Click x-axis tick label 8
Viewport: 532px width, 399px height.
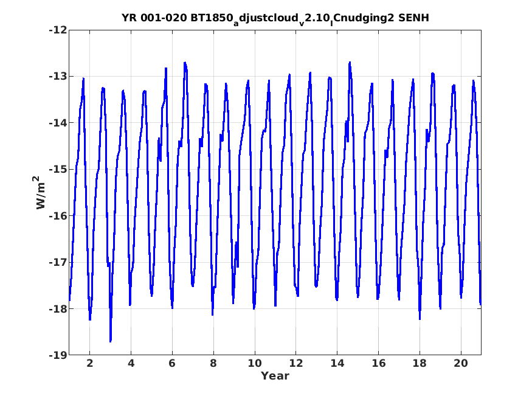coord(213,363)
